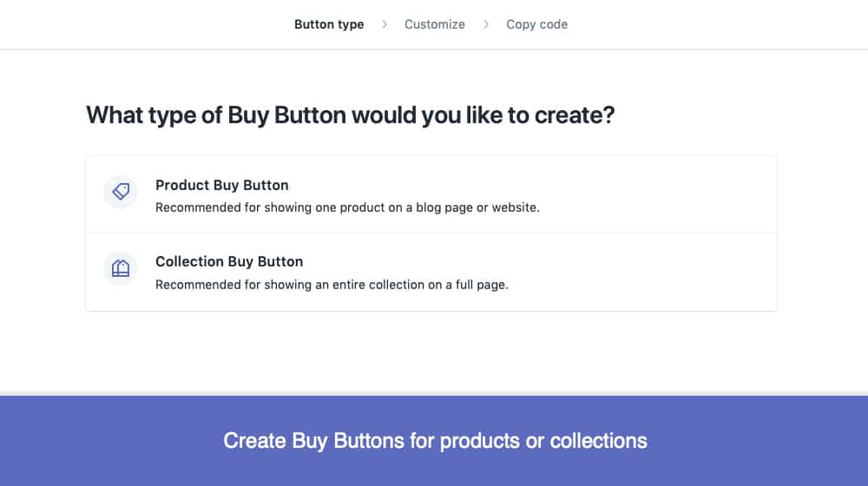The image size is (868, 486).
Task: Select the Collection Buy Button title
Action: (x=229, y=261)
